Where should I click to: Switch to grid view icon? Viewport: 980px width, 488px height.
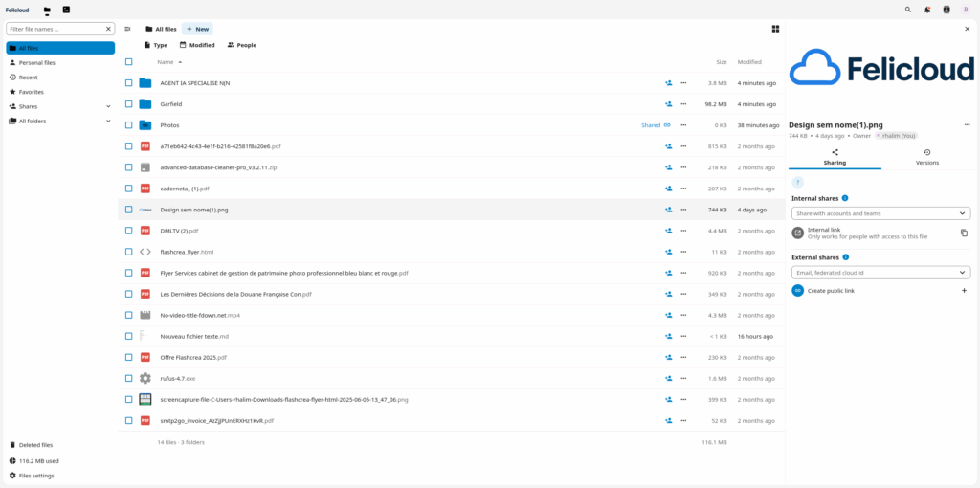(775, 29)
